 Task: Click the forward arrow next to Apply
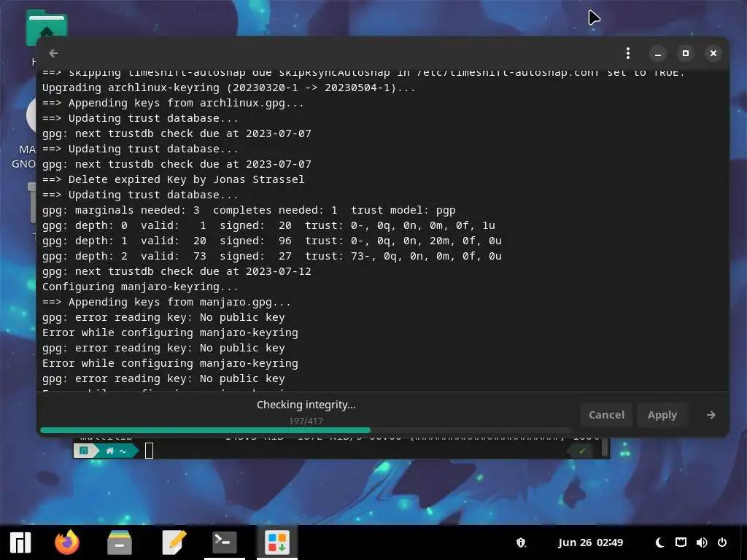pos(711,415)
